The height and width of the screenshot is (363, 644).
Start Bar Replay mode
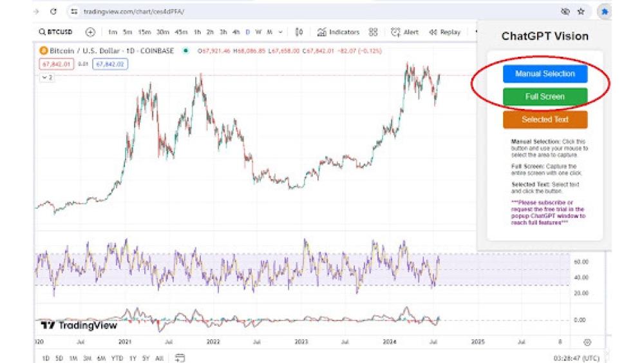point(444,32)
